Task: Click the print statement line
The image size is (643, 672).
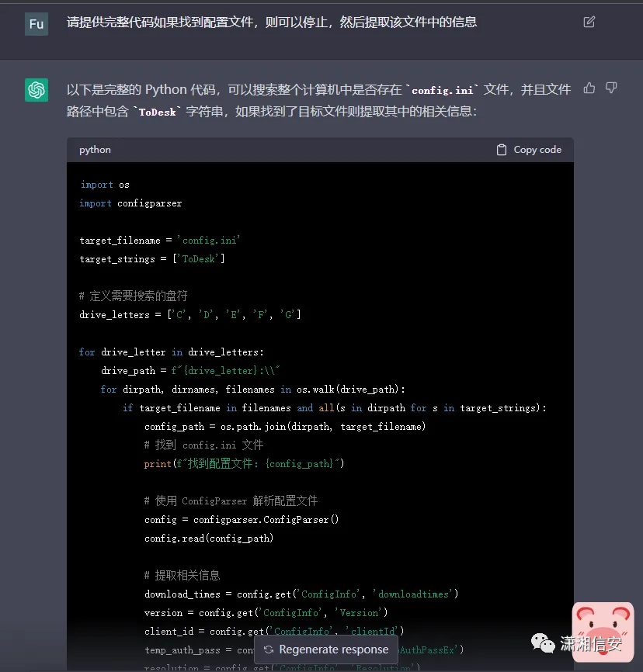Action: pyautogui.click(x=244, y=464)
